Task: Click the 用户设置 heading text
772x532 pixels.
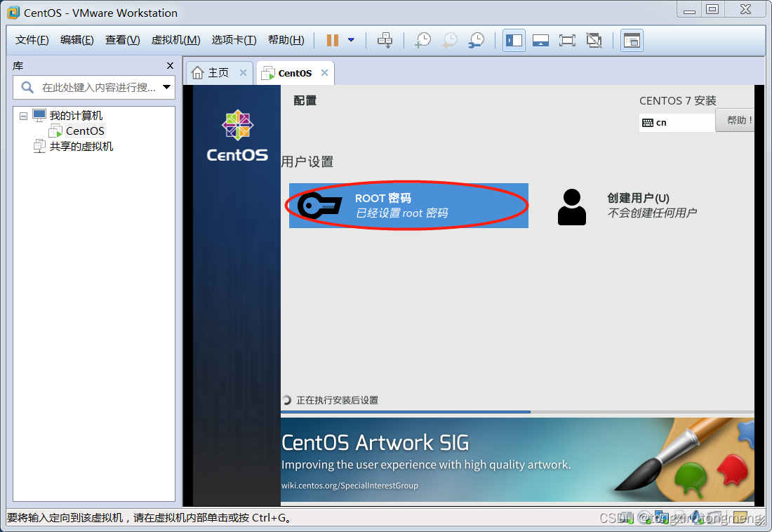Action: [307, 161]
